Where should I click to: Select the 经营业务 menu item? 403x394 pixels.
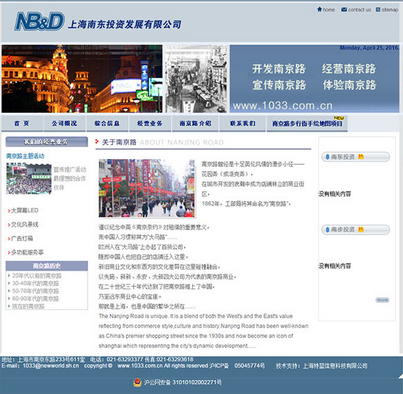click(150, 123)
